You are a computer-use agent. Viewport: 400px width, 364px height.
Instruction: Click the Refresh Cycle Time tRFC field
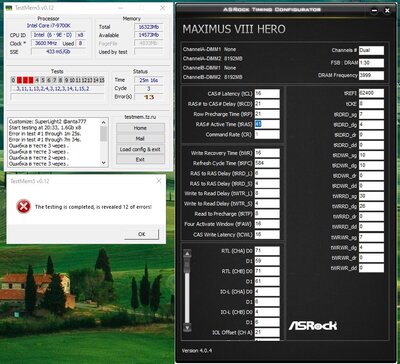coord(267,163)
